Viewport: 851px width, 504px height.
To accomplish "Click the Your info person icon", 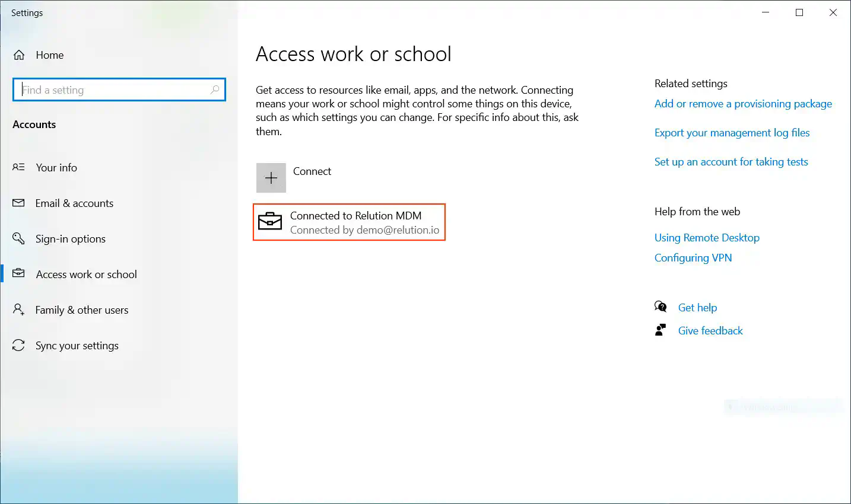I will tap(19, 167).
